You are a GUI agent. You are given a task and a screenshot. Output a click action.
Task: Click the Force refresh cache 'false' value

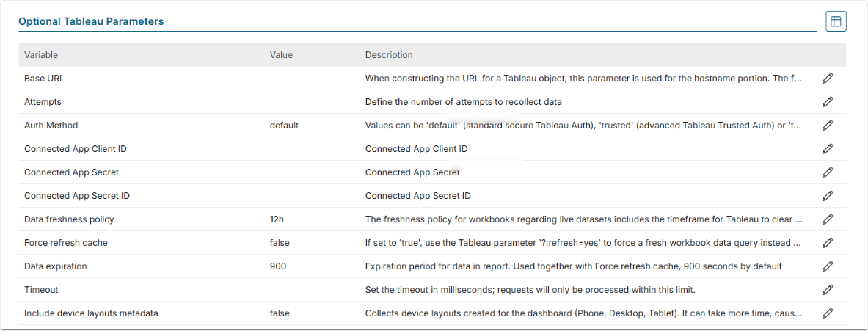[280, 243]
